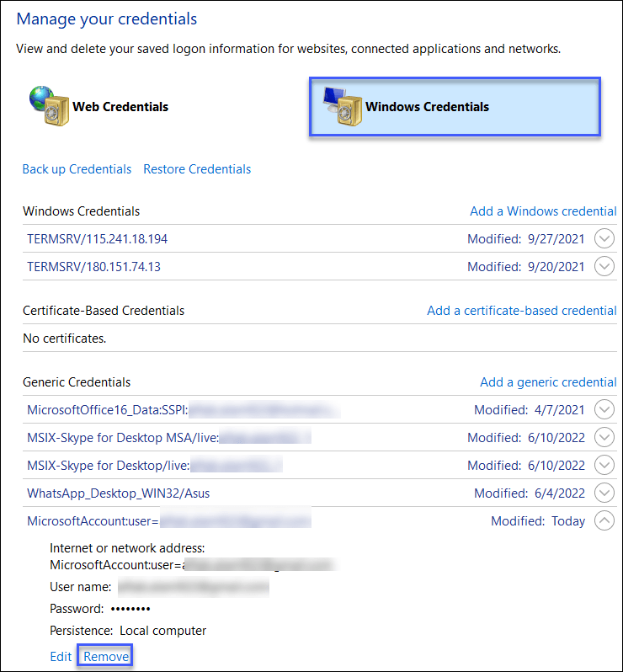This screenshot has height=672, width=623.
Task: Click Modified: 9/20/2021 date
Action: 525,267
